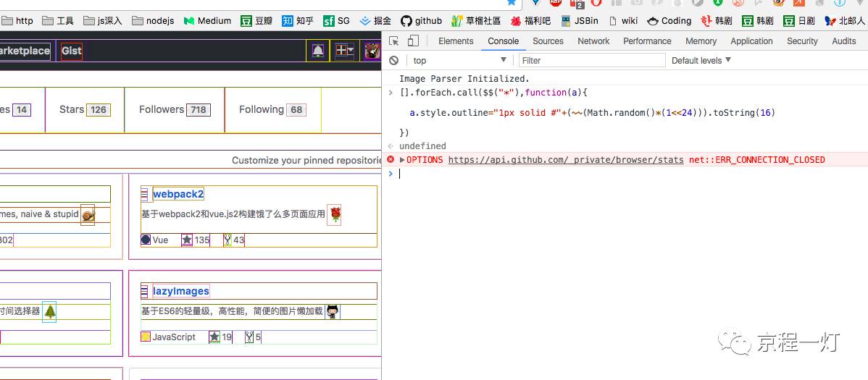Open the 草榴社區 bookmark

click(x=476, y=21)
